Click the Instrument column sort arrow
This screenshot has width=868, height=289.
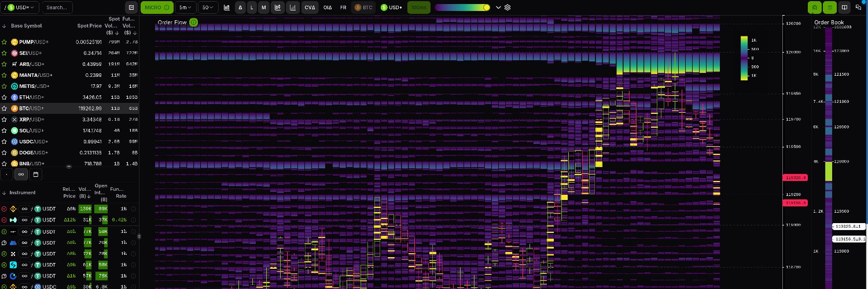[x=4, y=192]
